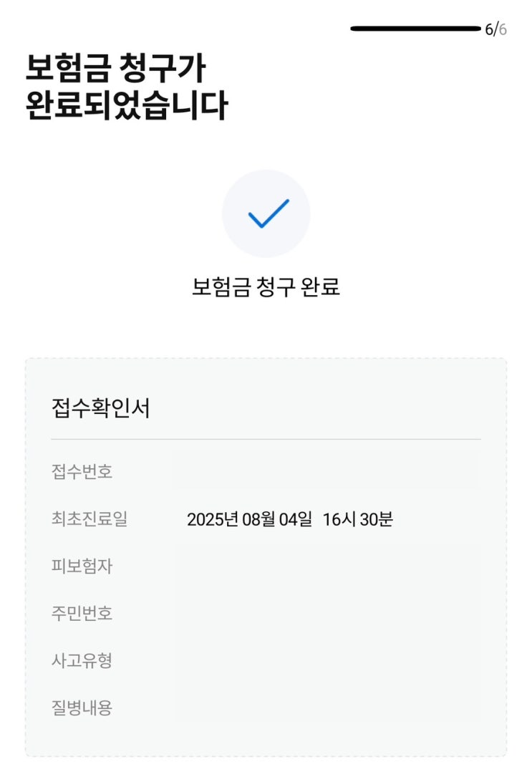Click the 질병내용 label
This screenshot has width=532, height=777.
(x=82, y=708)
